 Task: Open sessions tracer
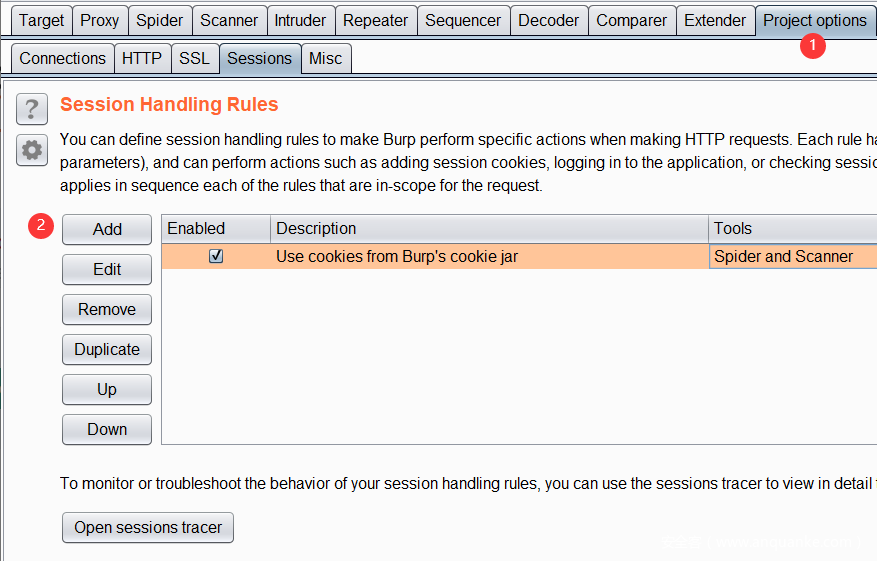tap(148, 527)
